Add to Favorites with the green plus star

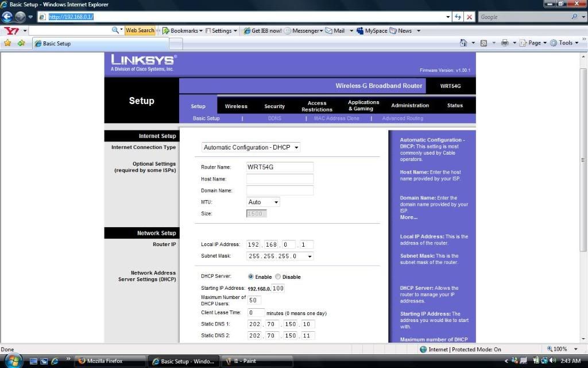[21, 43]
